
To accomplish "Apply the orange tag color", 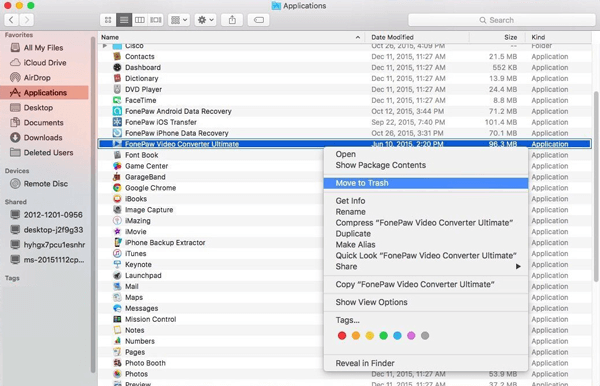I will (x=356, y=336).
